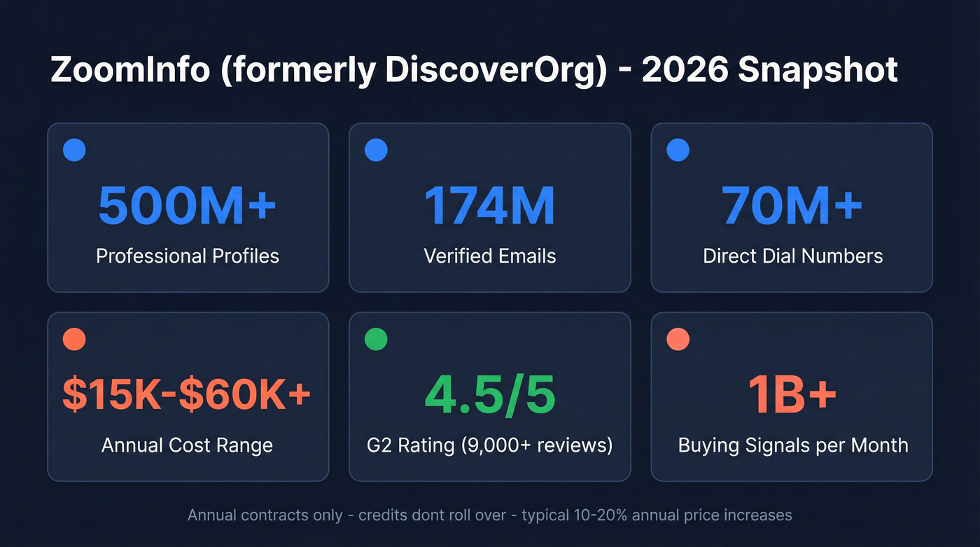The height and width of the screenshot is (547, 980).
Task: Click the orange dot on the Annual Cost card
Action: coord(73,339)
